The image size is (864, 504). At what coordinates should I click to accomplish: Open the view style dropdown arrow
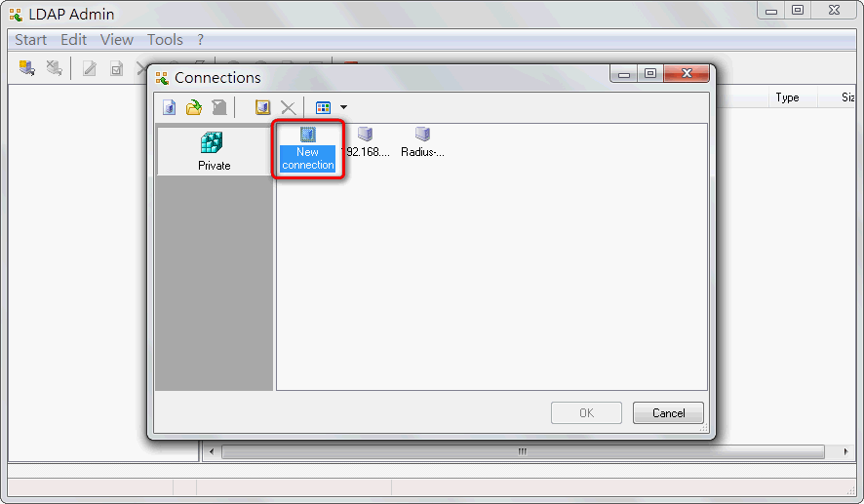[343, 107]
